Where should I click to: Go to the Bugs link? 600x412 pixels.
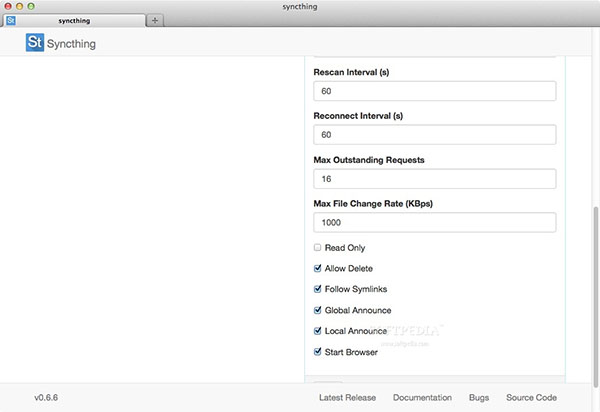tap(479, 398)
